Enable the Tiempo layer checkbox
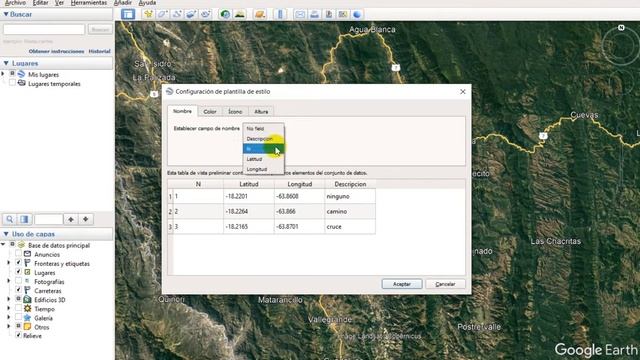 (x=18, y=309)
